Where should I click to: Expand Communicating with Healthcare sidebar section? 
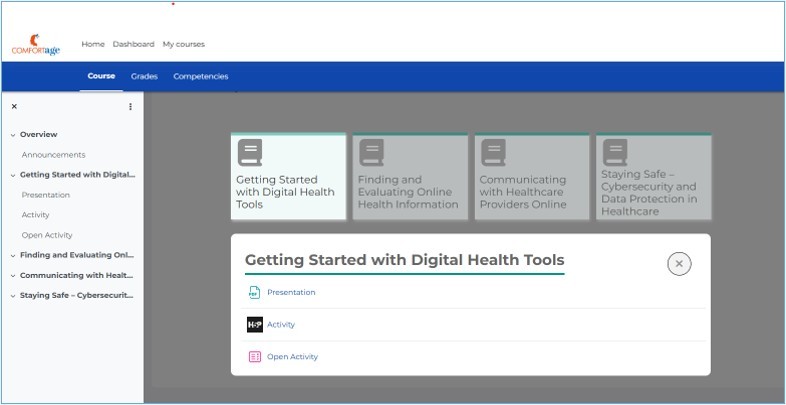[13, 275]
